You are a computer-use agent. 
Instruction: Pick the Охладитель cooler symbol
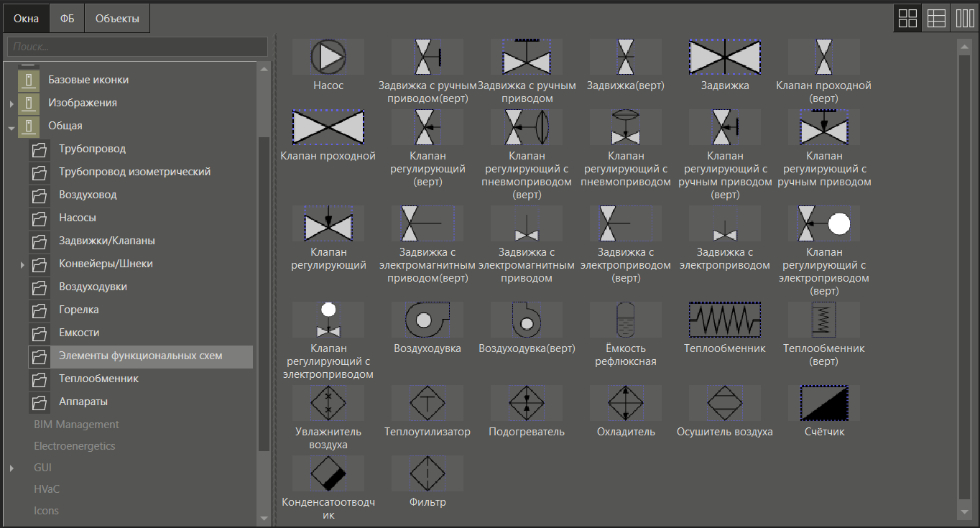point(626,402)
